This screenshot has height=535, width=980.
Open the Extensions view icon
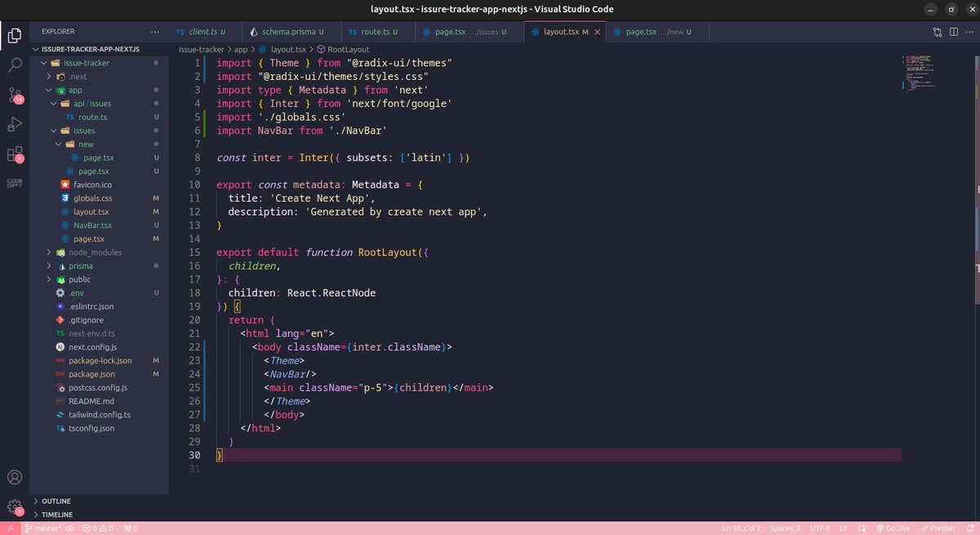tap(15, 154)
